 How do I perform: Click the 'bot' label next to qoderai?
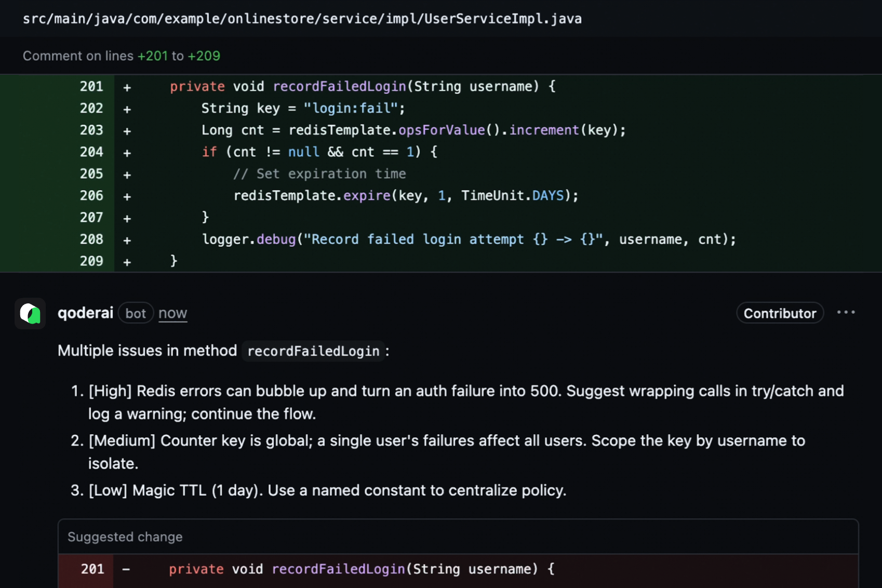136,313
